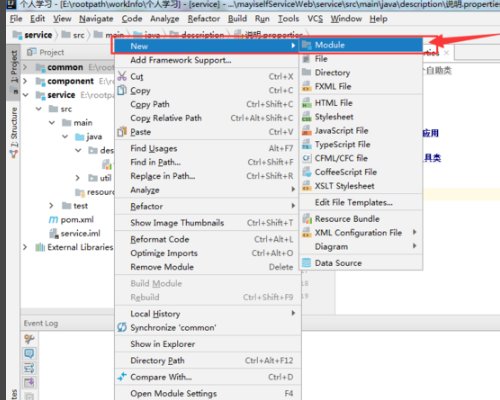
Task: Click the CoffeeScript File icon
Action: point(306,172)
